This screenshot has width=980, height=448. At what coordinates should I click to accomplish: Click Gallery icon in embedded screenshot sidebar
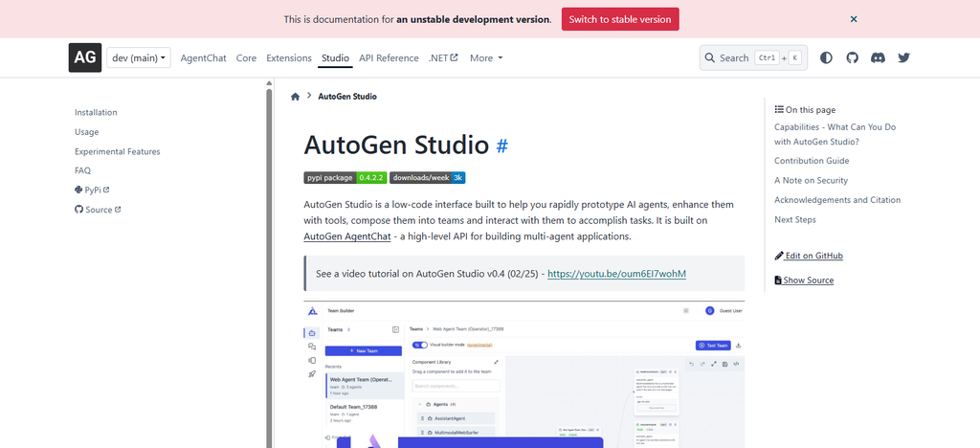pyautogui.click(x=312, y=361)
